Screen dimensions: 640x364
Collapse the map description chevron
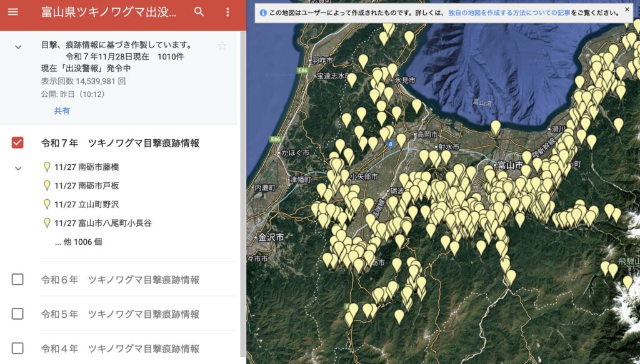[x=18, y=47]
